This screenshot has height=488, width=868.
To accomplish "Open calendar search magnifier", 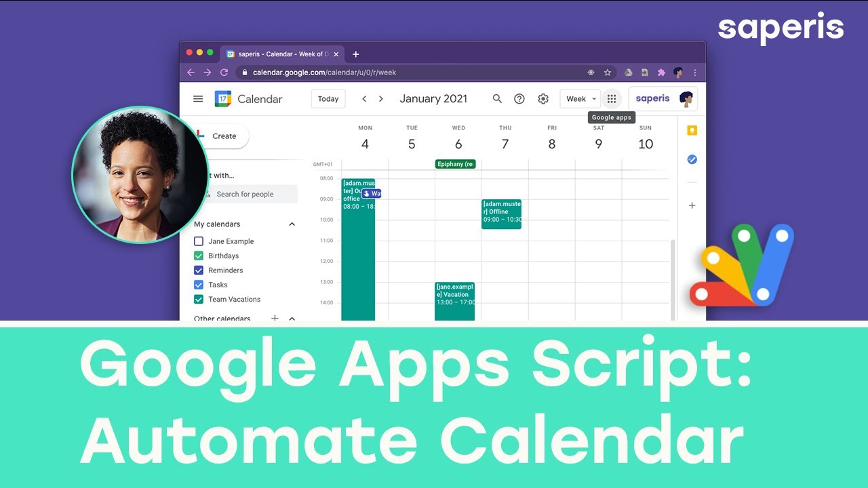I will tap(497, 99).
